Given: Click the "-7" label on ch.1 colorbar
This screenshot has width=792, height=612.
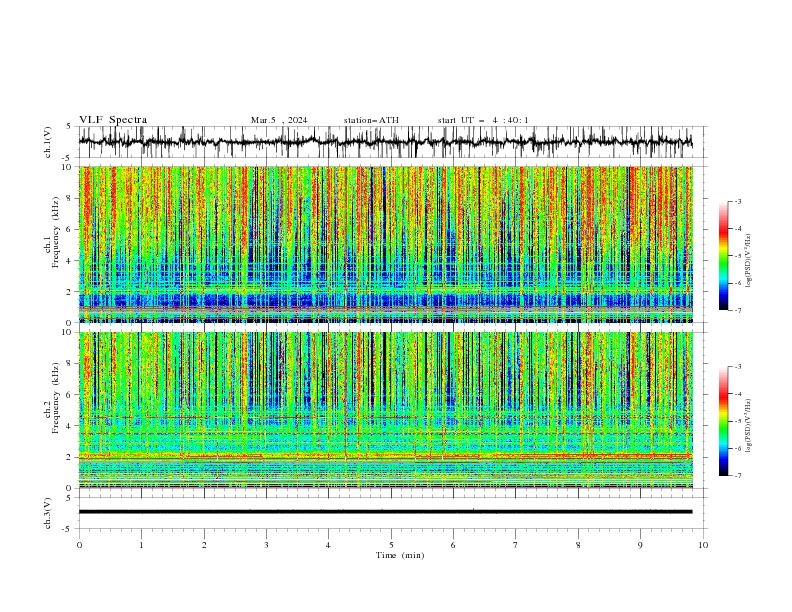Looking at the screenshot, I should tap(738, 310).
